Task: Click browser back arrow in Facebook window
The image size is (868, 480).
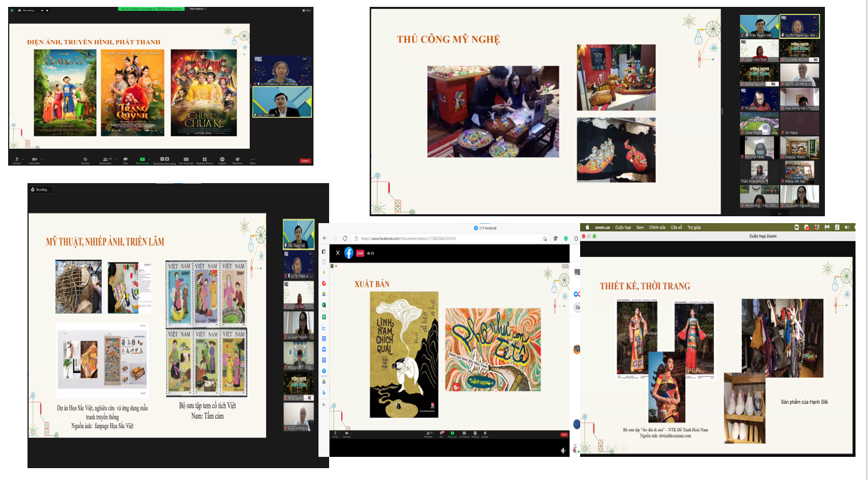Action: pos(325,238)
